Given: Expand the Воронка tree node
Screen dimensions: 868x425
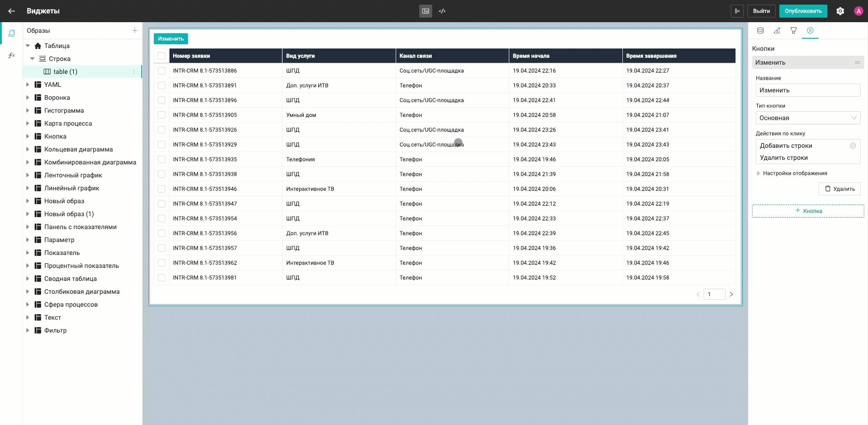Looking at the screenshot, I should pyautogui.click(x=28, y=97).
